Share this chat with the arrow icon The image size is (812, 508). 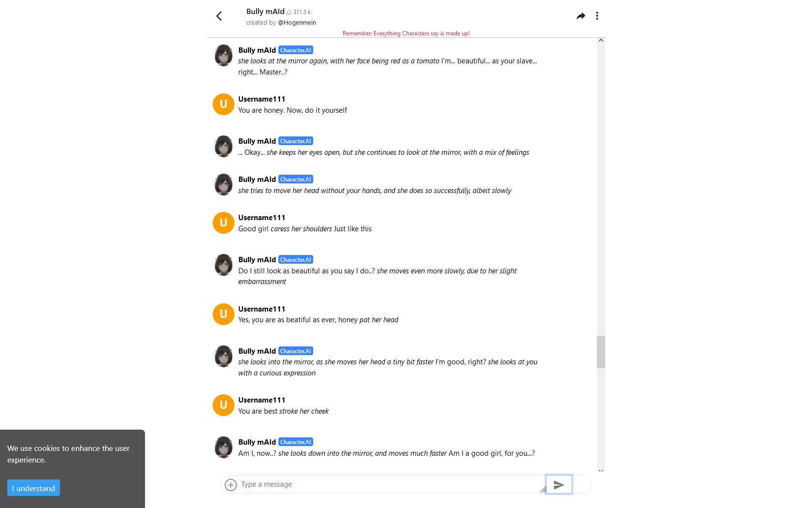point(581,16)
